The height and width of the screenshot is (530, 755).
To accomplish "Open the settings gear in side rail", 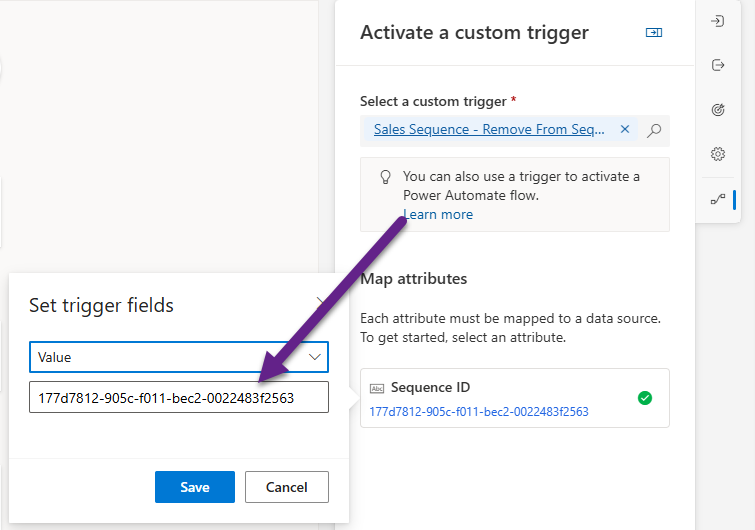I will tap(717, 154).
